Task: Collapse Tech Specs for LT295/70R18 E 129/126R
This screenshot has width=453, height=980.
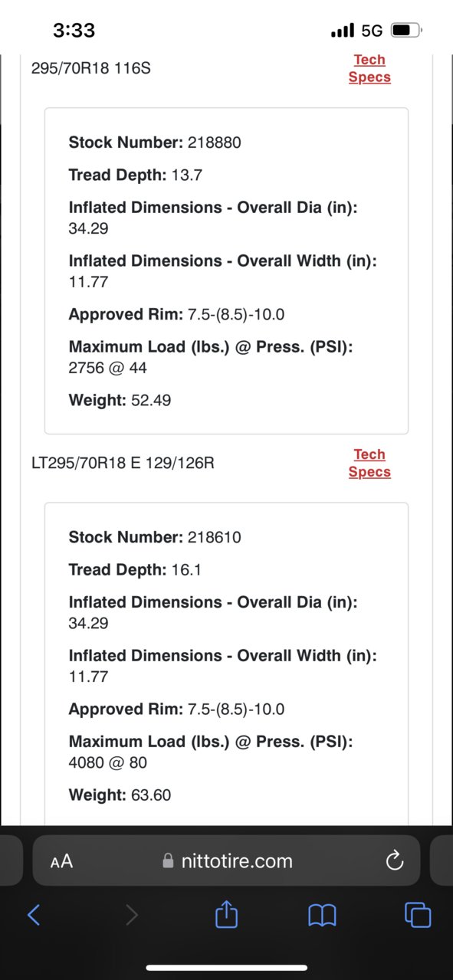Action: click(369, 464)
